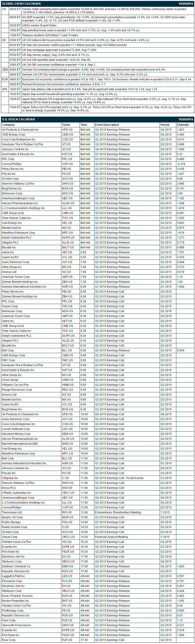Click the 'FLS US' ticker
The height and width of the screenshot is (644, 195).
point(67,581)
